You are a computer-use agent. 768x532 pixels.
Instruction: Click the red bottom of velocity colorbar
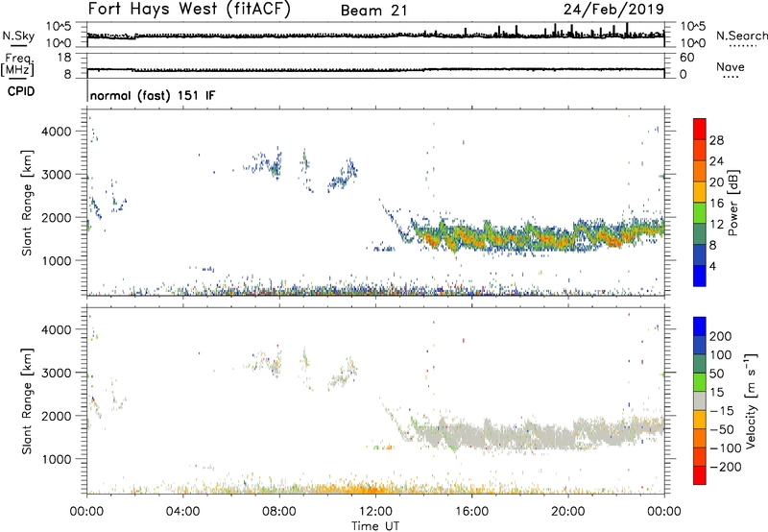pos(700,475)
